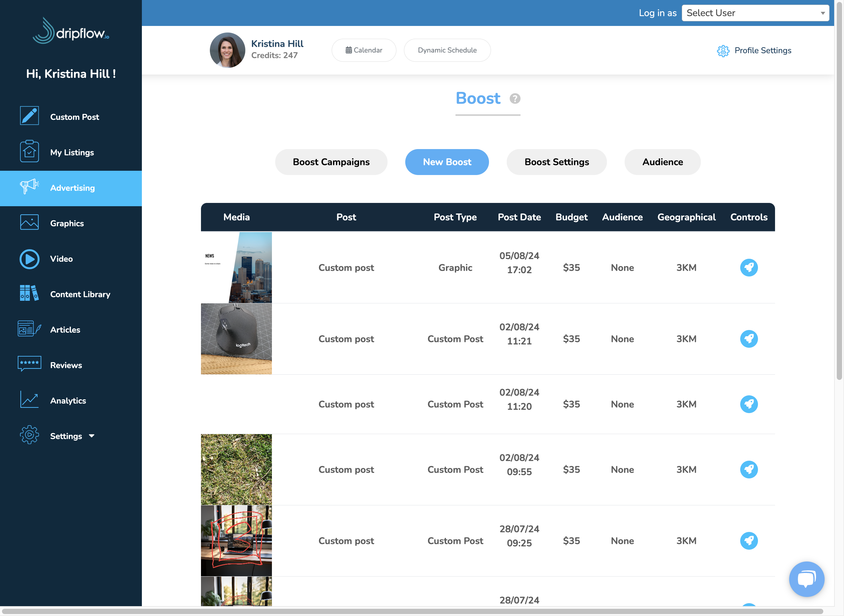The height and width of the screenshot is (616, 844).
Task: Click the Geographical column header
Action: (686, 217)
